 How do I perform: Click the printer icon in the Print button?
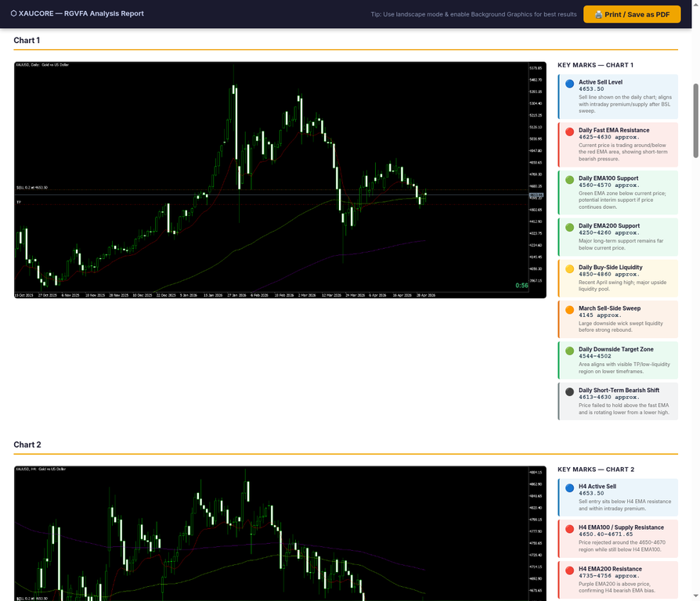[599, 15]
